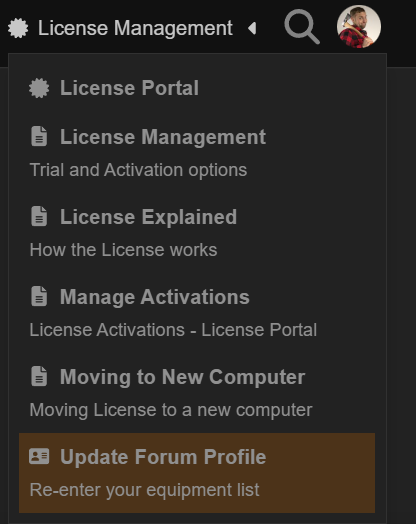Open the search magnifier icon
The width and height of the screenshot is (416, 524).
click(x=302, y=27)
